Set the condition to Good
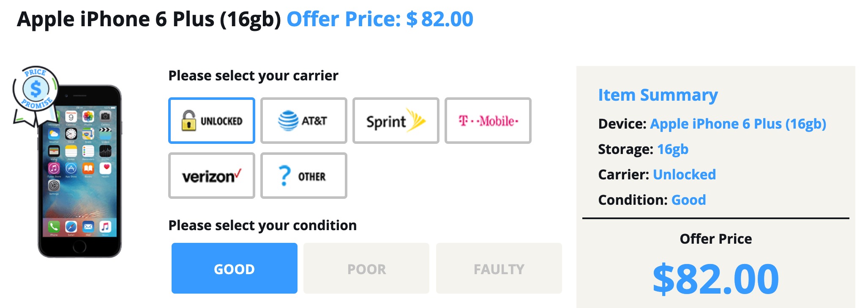The height and width of the screenshot is (308, 868). 234,268
